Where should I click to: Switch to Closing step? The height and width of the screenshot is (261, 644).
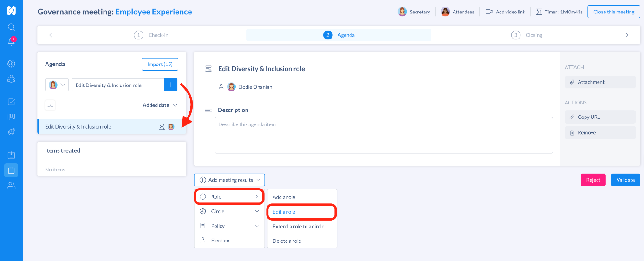tap(527, 35)
